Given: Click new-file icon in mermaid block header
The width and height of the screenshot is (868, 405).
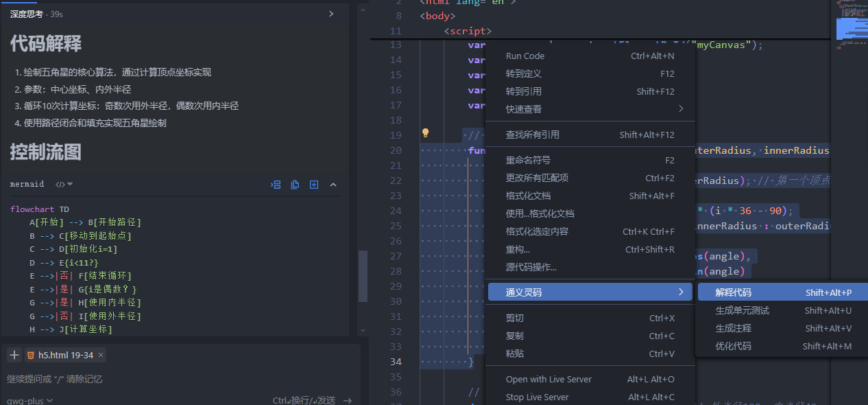Looking at the screenshot, I should [314, 184].
